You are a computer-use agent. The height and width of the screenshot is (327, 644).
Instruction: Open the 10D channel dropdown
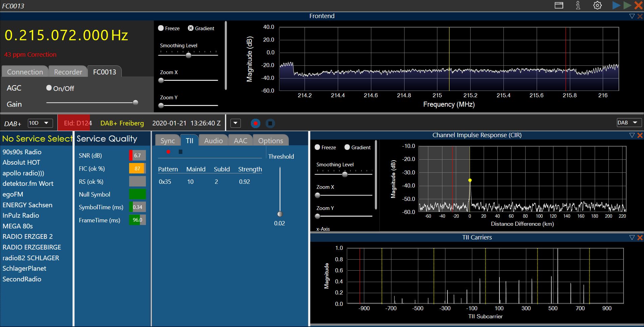(40, 123)
